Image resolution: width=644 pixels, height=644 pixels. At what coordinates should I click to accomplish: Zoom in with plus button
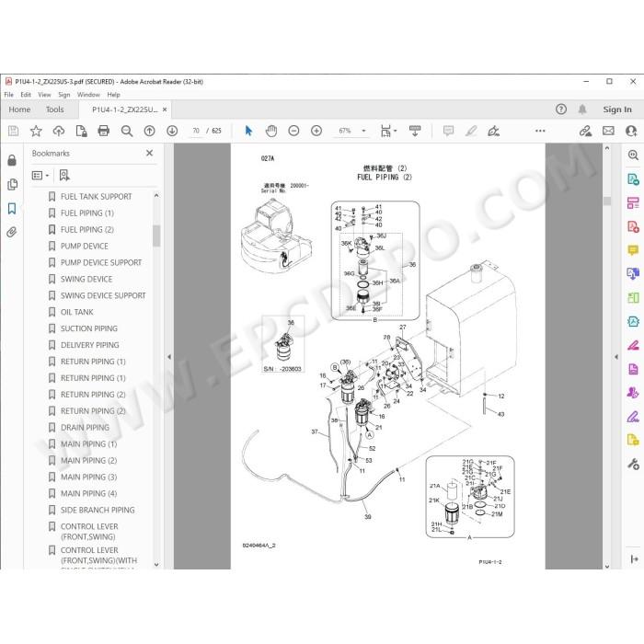click(316, 131)
